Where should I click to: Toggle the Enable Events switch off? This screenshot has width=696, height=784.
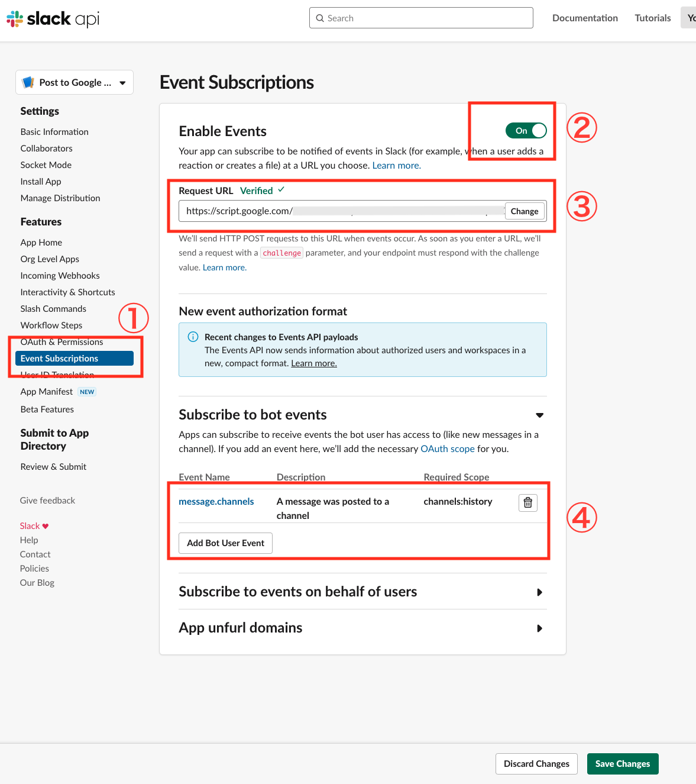[x=526, y=130]
